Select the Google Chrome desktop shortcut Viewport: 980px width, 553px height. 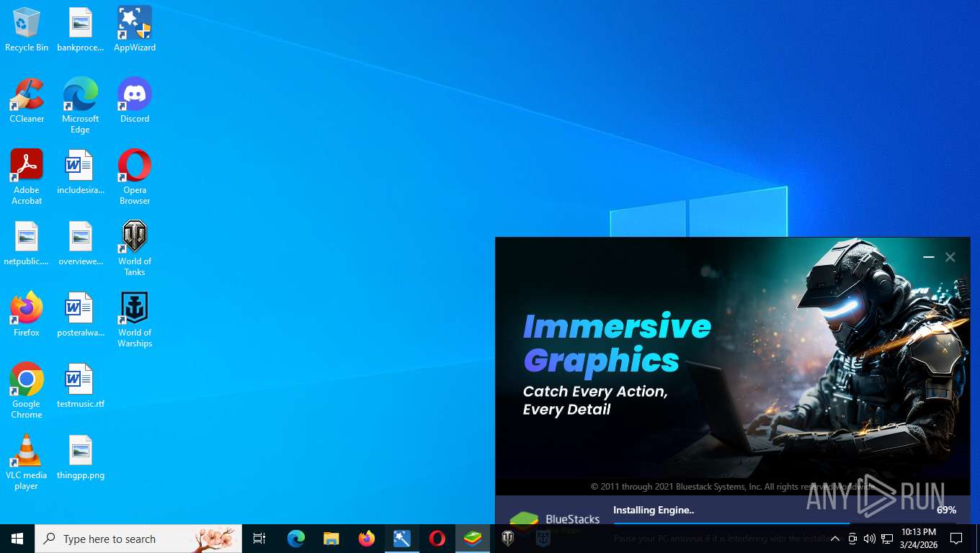click(27, 391)
